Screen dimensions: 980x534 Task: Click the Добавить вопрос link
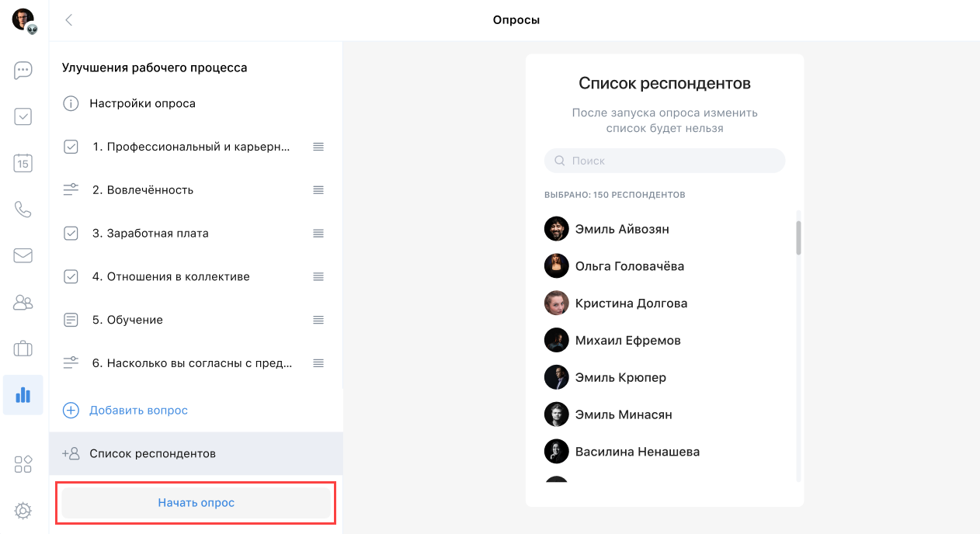[x=138, y=410]
